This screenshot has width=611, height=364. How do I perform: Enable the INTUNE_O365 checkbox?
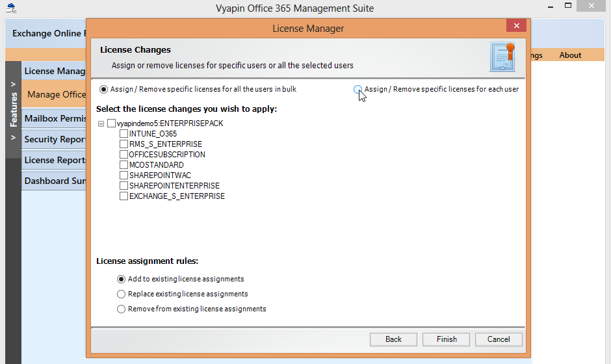pos(123,134)
